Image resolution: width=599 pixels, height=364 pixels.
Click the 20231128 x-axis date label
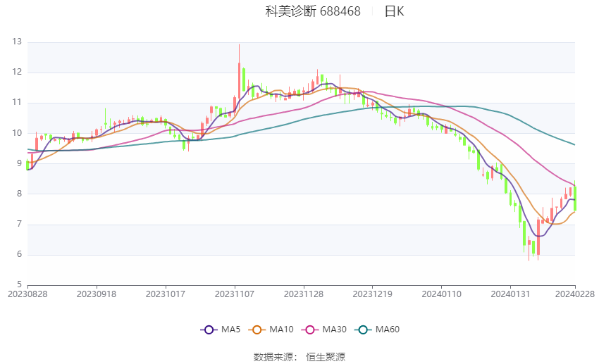(x=304, y=294)
